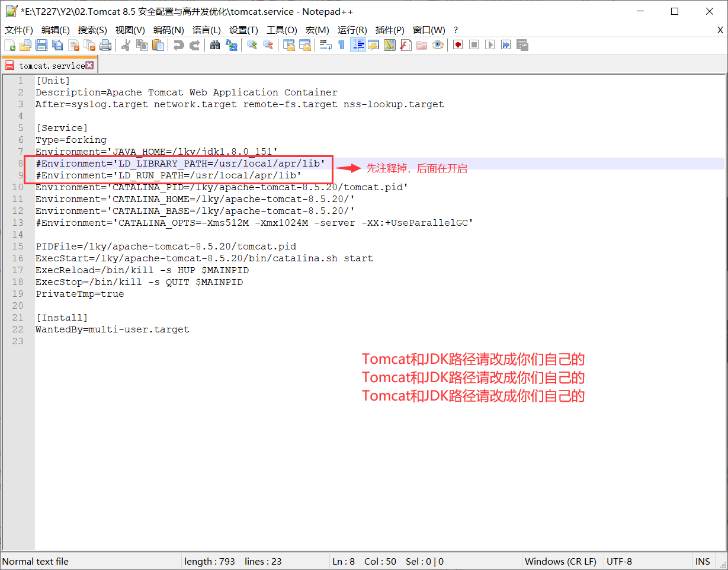
Task: Open Find with the binoculars icon
Action: click(215, 45)
